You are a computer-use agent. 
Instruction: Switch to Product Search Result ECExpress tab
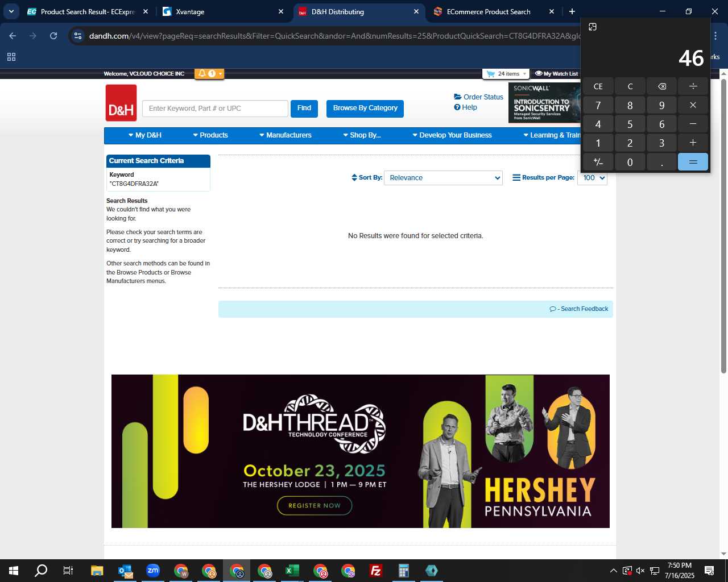[x=88, y=11]
